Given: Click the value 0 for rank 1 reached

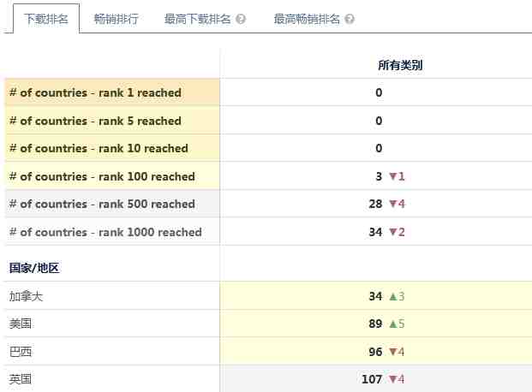Looking at the screenshot, I should [379, 92].
